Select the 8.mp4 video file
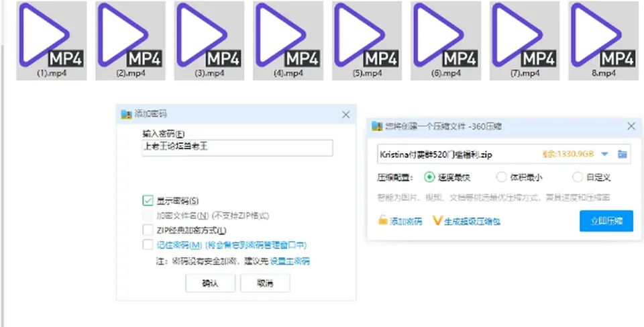 tap(604, 40)
